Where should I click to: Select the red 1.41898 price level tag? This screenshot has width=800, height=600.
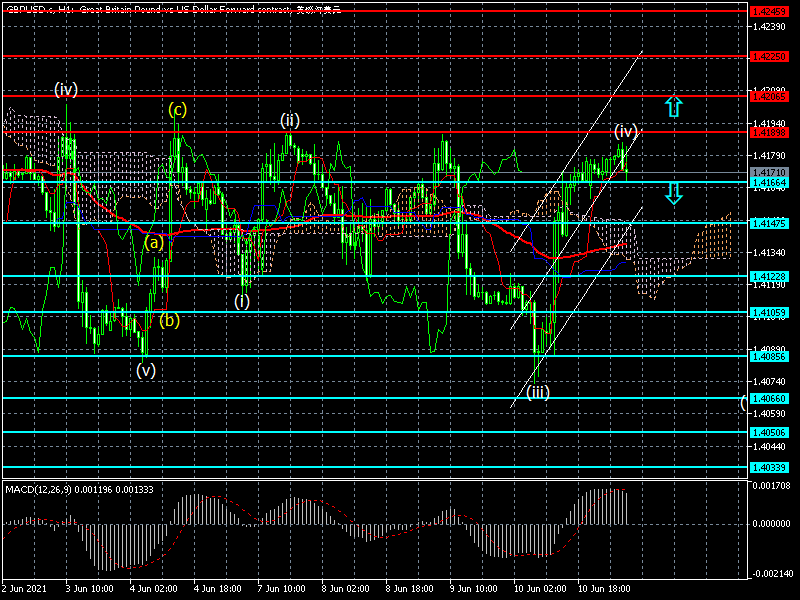(x=769, y=132)
